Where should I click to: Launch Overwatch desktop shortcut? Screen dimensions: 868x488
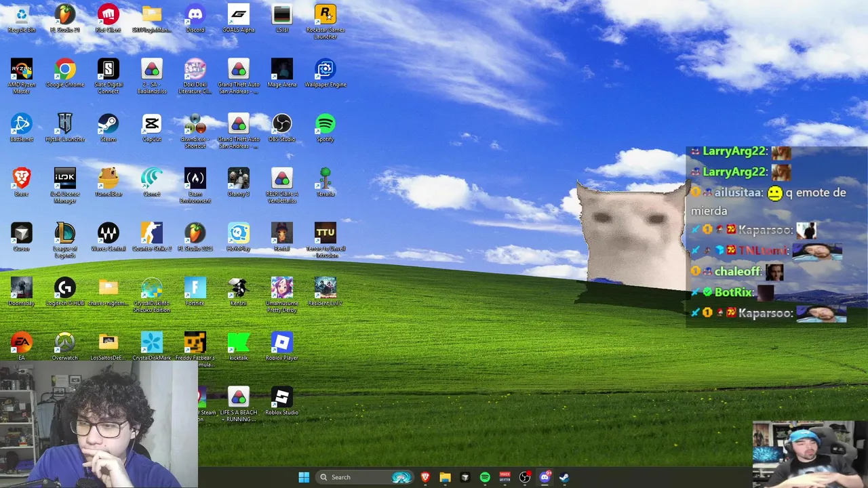65,347
